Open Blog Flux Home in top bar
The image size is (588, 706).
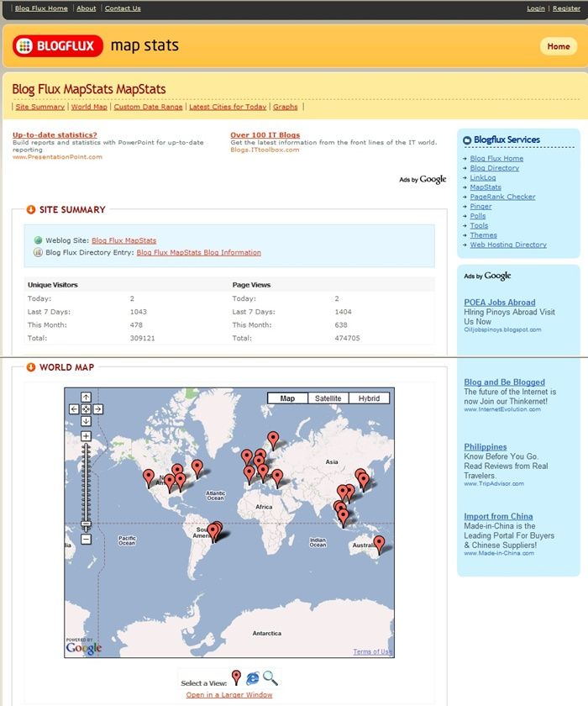41,8
